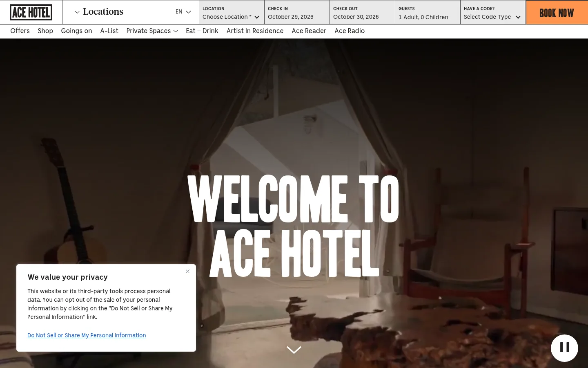The width and height of the screenshot is (588, 368).
Task: Open the Eat + Drink page
Action: pyautogui.click(x=202, y=31)
